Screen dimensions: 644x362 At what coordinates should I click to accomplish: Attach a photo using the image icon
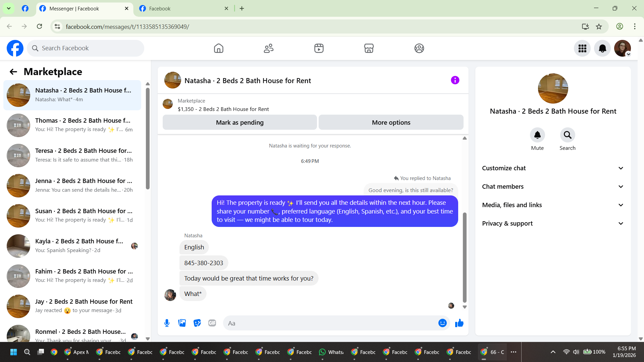click(x=182, y=323)
